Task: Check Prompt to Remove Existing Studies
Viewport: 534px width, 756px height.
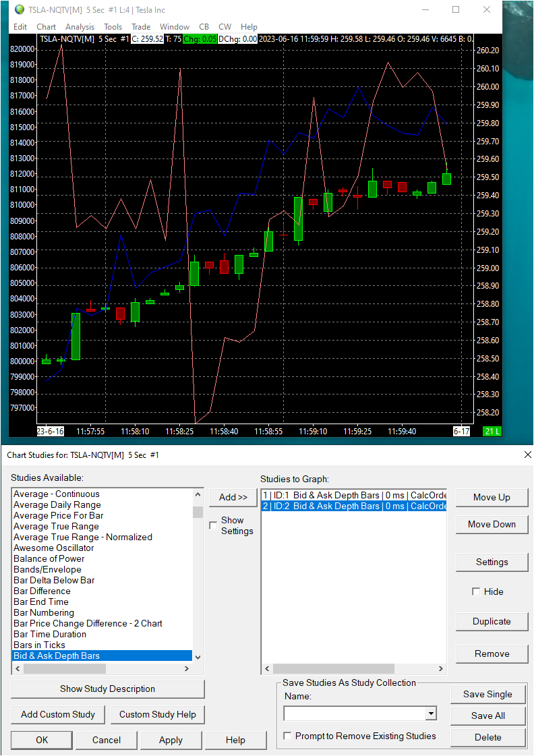Action: pyautogui.click(x=288, y=736)
